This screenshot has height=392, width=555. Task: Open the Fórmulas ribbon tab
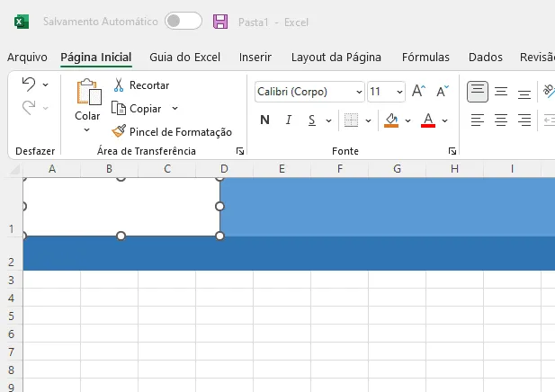coord(425,57)
